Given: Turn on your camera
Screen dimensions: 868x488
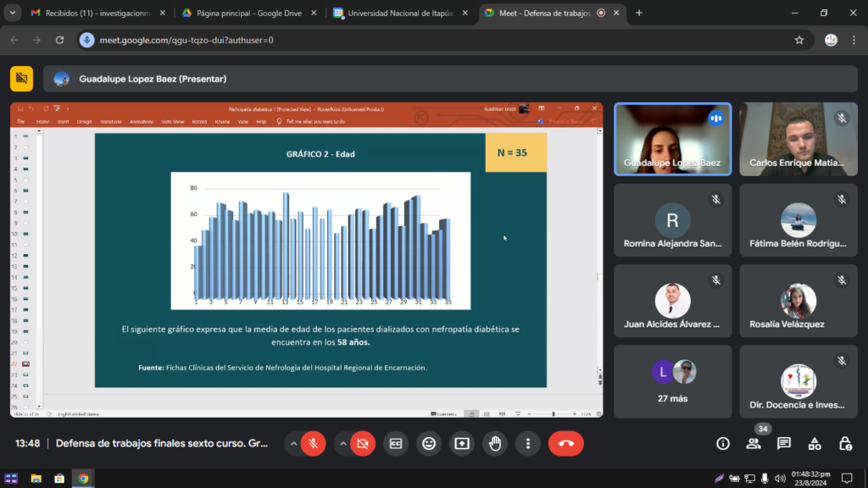Looking at the screenshot, I should [363, 443].
